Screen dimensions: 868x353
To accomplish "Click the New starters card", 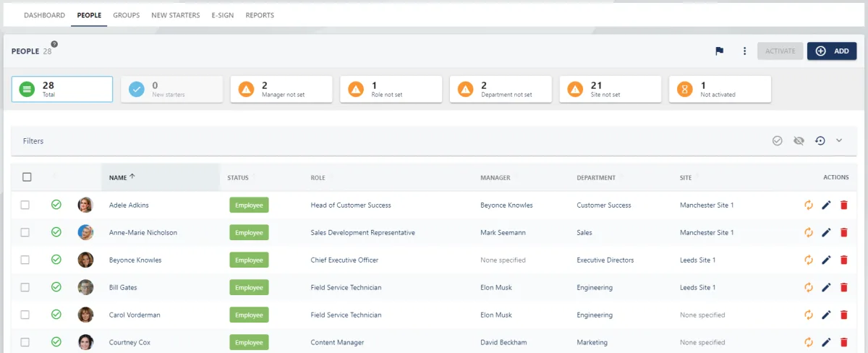I will click(172, 89).
